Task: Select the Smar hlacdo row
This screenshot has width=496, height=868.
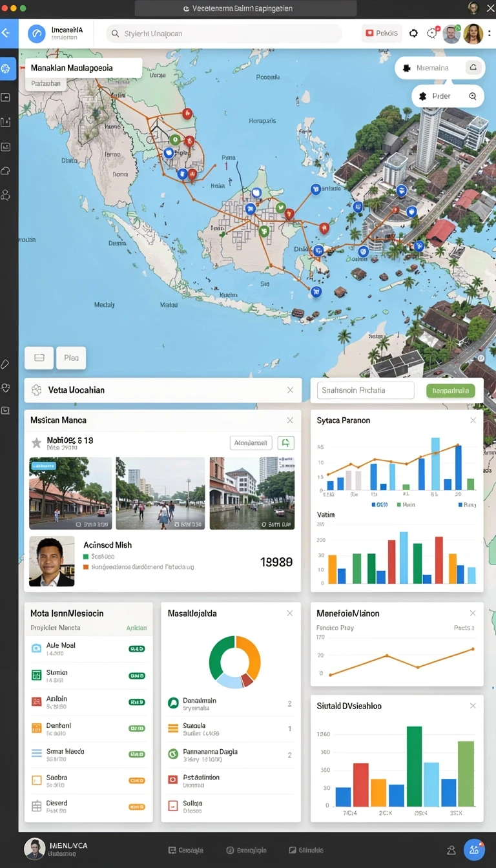Action: 88,754
